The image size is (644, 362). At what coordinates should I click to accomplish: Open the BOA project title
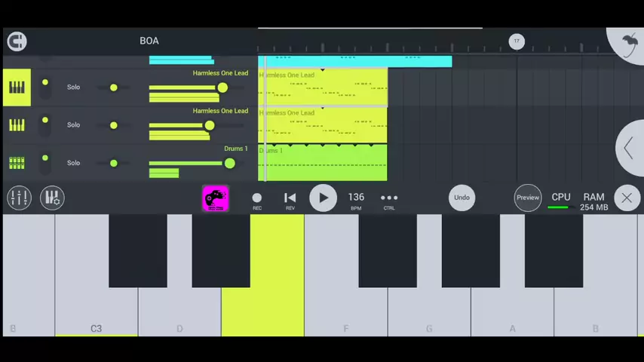click(x=149, y=41)
